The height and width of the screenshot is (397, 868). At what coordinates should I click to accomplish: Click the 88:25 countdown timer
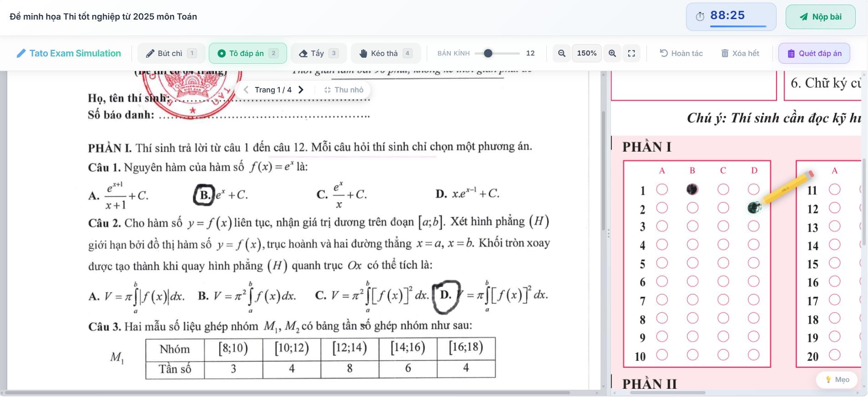(731, 17)
